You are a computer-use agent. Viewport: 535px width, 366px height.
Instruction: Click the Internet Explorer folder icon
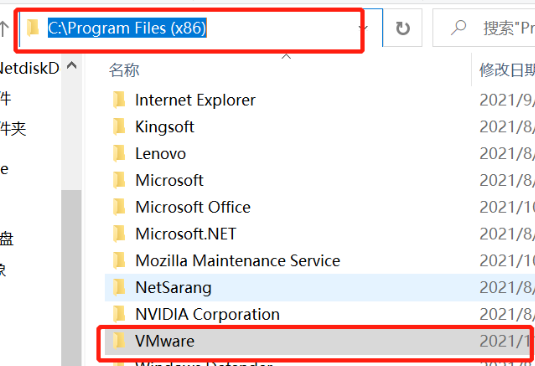tap(119, 100)
